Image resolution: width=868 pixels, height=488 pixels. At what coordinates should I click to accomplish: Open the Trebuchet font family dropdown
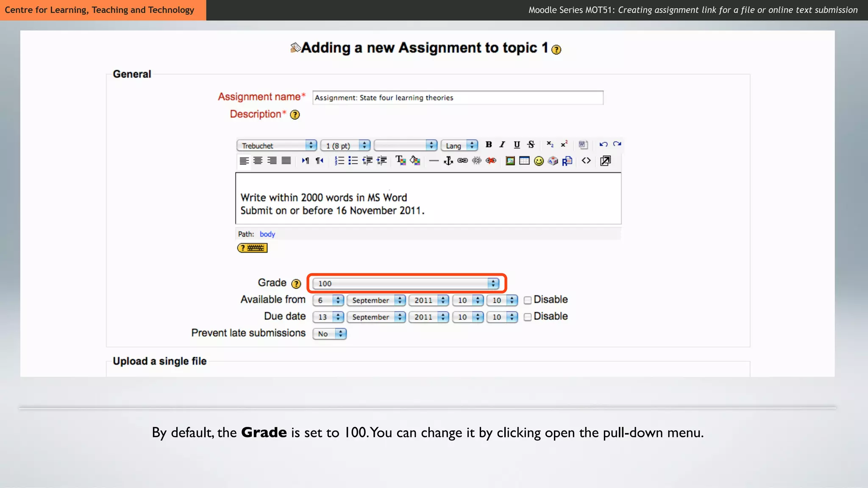(x=276, y=145)
